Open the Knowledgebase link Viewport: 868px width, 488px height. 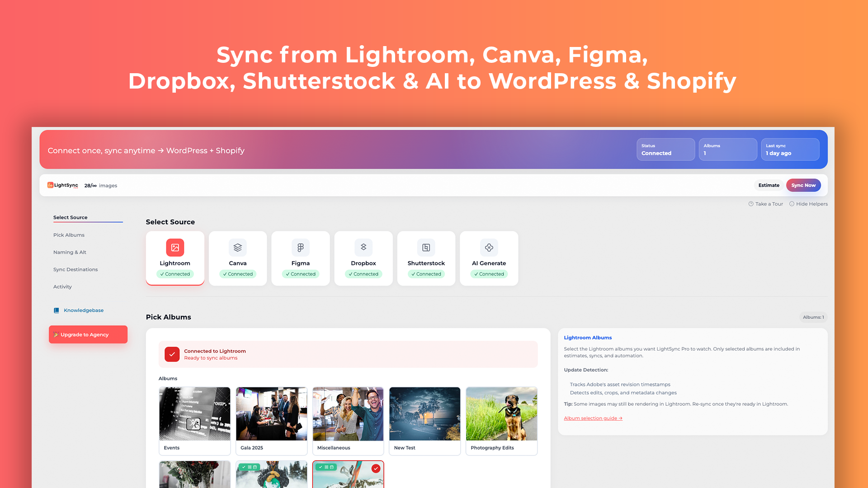(x=84, y=310)
